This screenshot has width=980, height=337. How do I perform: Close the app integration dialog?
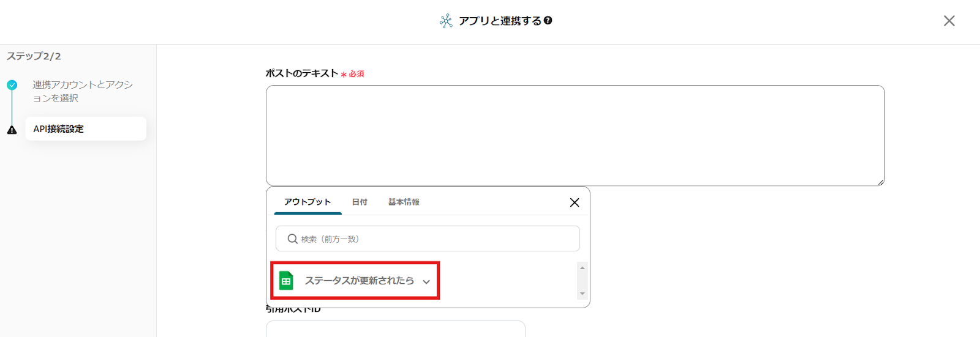pos(949,21)
